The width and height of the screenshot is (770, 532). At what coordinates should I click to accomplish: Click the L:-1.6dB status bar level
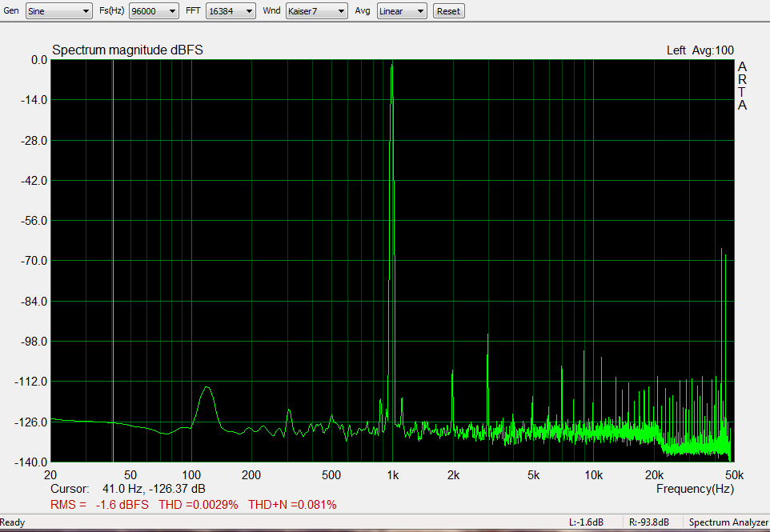[x=586, y=522]
